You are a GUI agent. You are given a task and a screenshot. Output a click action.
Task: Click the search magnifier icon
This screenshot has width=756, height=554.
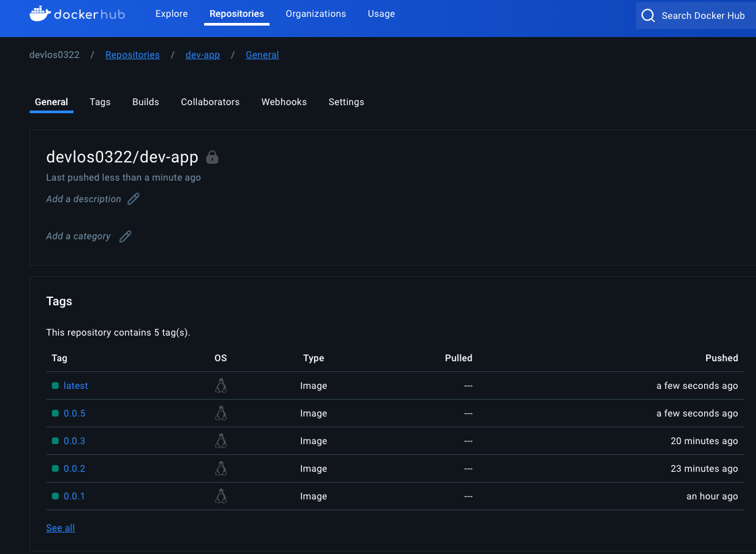[x=648, y=16]
